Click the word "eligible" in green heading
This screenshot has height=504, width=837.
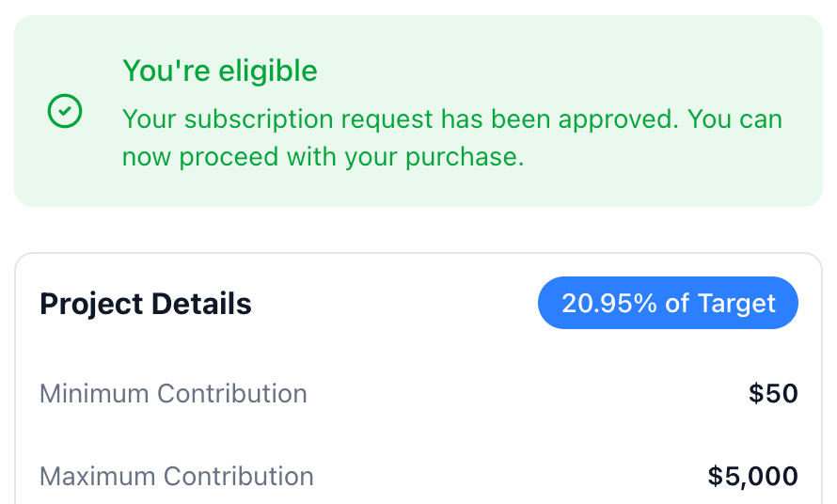point(268,71)
